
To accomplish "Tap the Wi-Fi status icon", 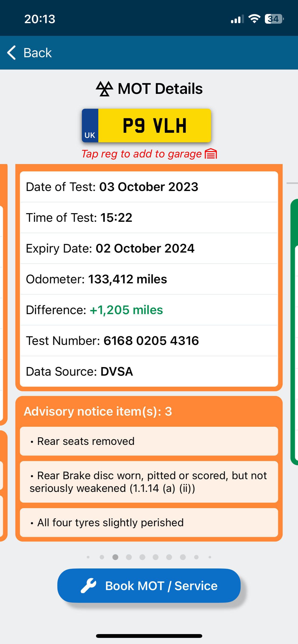I will pos(254,19).
